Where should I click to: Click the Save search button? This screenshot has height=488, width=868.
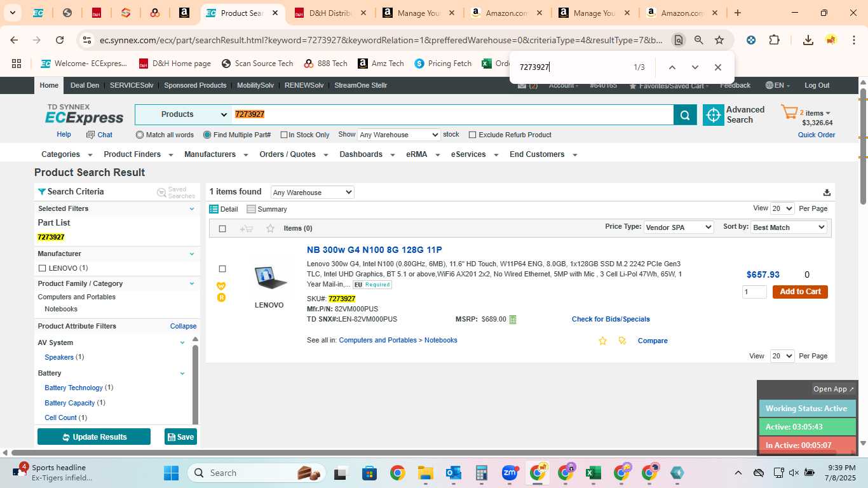(180, 437)
